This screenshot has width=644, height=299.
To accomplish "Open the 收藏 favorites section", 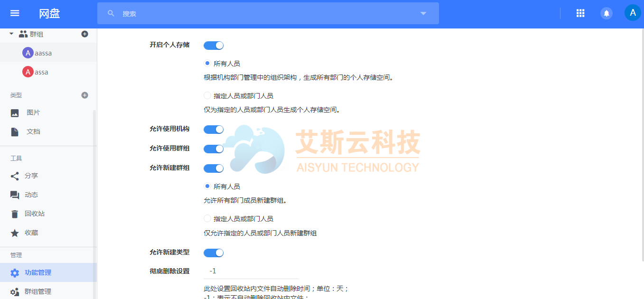I will click(31, 233).
